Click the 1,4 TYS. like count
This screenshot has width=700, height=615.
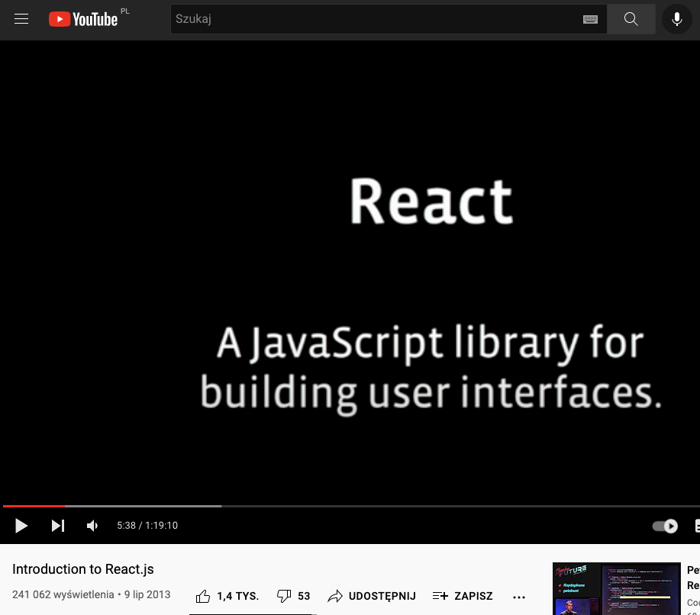238,596
